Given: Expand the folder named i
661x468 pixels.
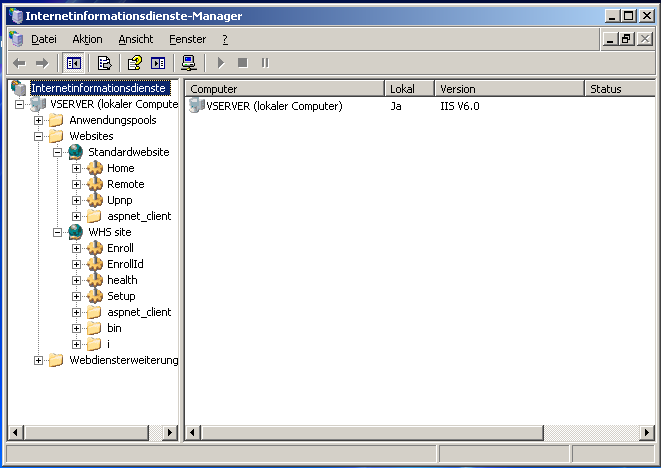Looking at the screenshot, I should point(76,345).
